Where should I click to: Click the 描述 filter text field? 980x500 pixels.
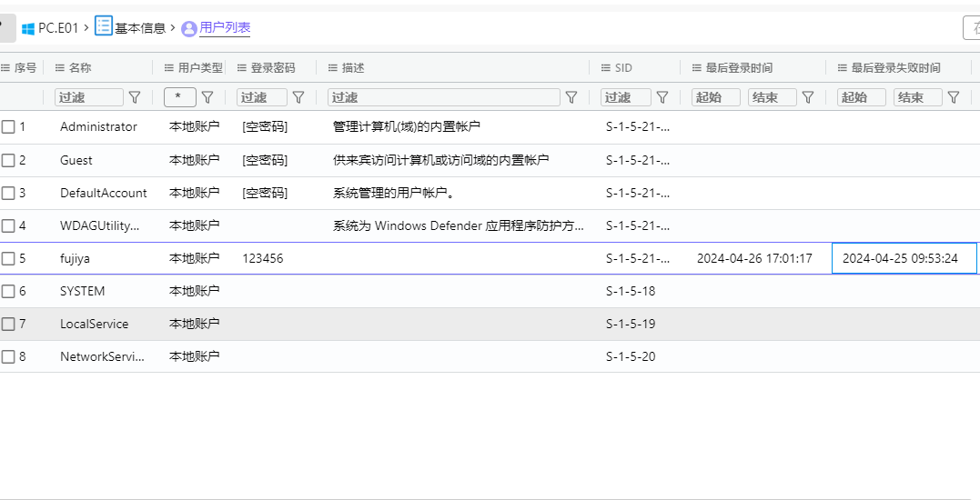click(443, 97)
